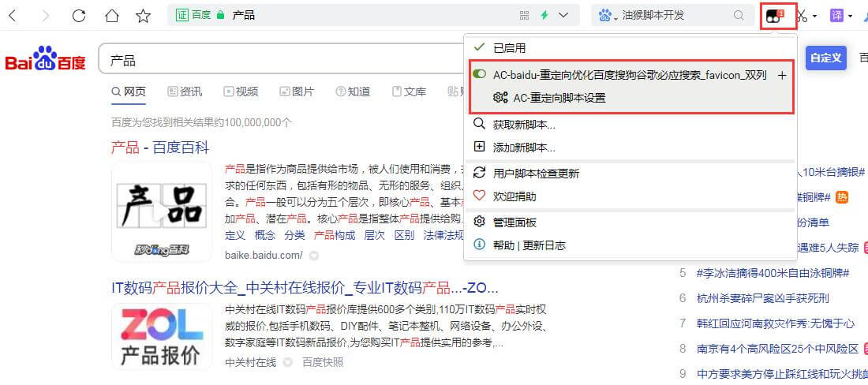Open the 产品 - 百度百科 result link
This screenshot has width=868, height=385.
160,148
